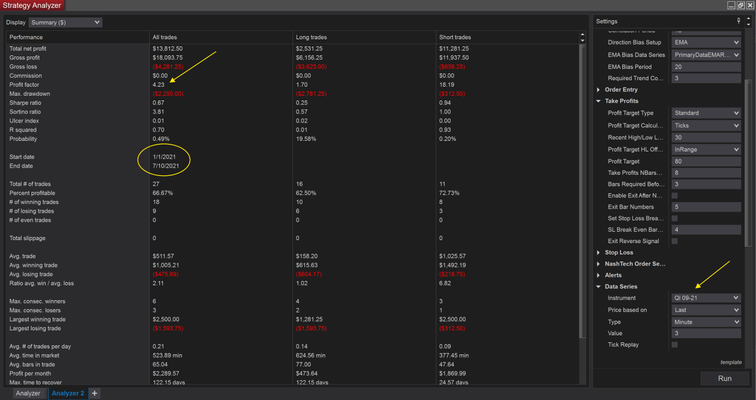
Task: Pin the Settings panel with pushpin icon
Action: tap(741, 21)
